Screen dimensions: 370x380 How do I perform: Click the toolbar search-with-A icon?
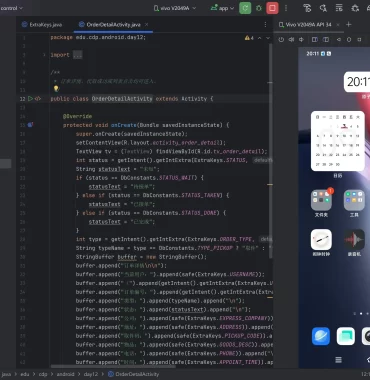click(323, 8)
